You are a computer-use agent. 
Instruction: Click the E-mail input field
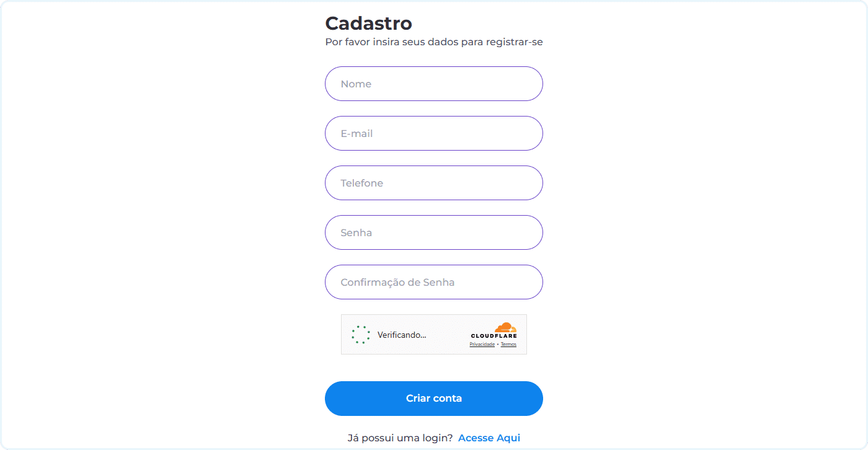(434, 133)
